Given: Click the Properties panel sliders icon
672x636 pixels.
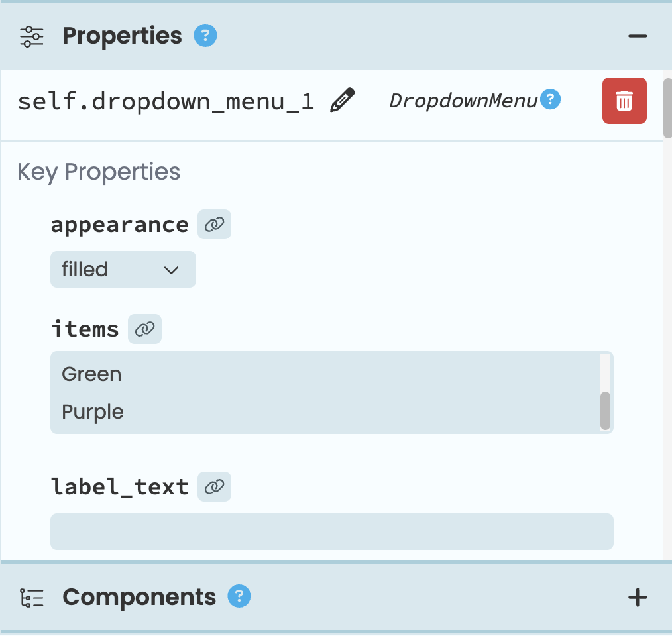Looking at the screenshot, I should click(x=31, y=36).
